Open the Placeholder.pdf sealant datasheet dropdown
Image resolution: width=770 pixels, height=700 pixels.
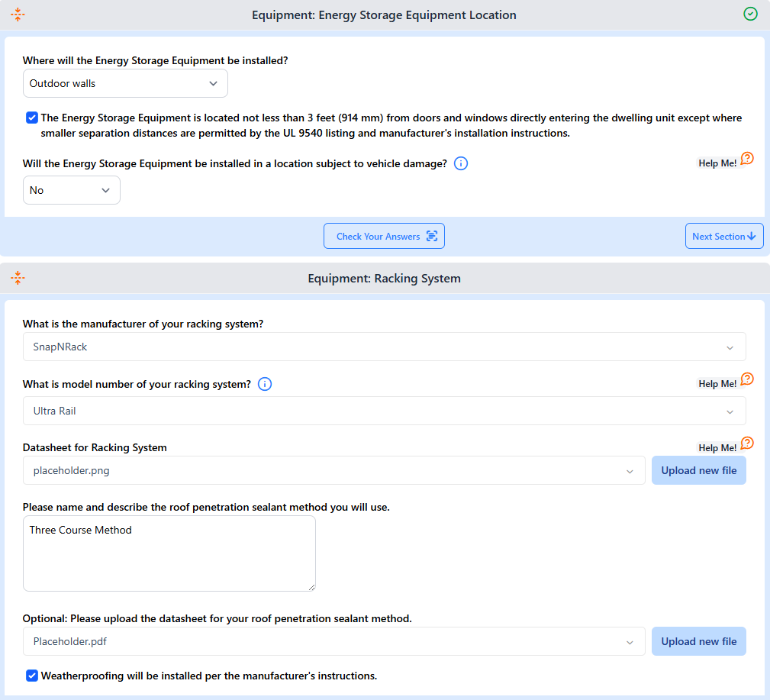point(334,641)
